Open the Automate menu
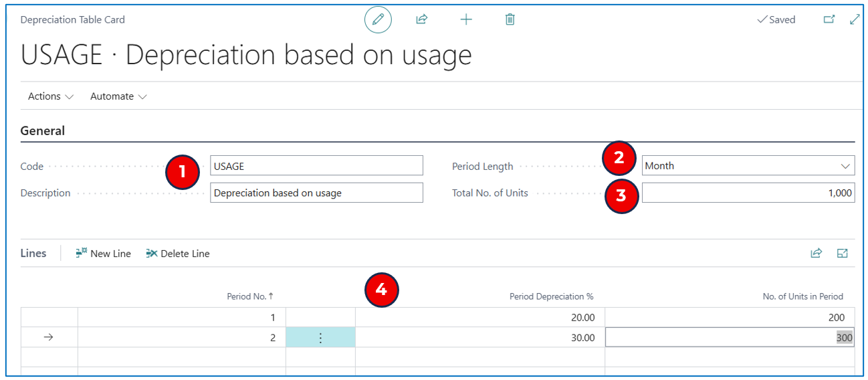Image resolution: width=868 pixels, height=380 pixels. [118, 96]
